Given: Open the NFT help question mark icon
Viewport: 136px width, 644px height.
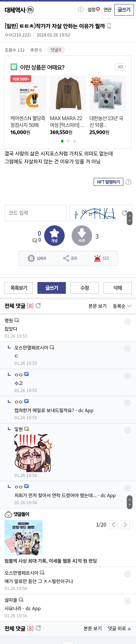Looking at the screenshot, I should pyautogui.click(x=129, y=182).
